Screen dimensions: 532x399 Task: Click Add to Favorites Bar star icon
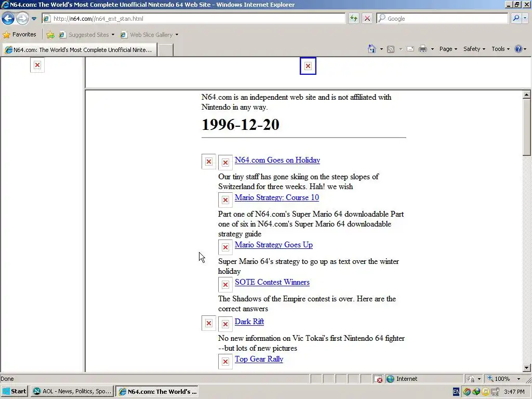(x=50, y=35)
